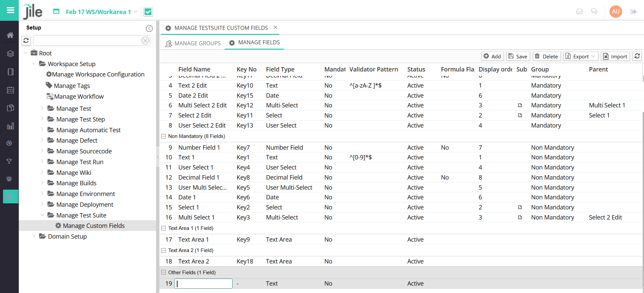Screen dimensions: 644x293
Task: Click the inbox notifications icon
Action: [579, 12]
